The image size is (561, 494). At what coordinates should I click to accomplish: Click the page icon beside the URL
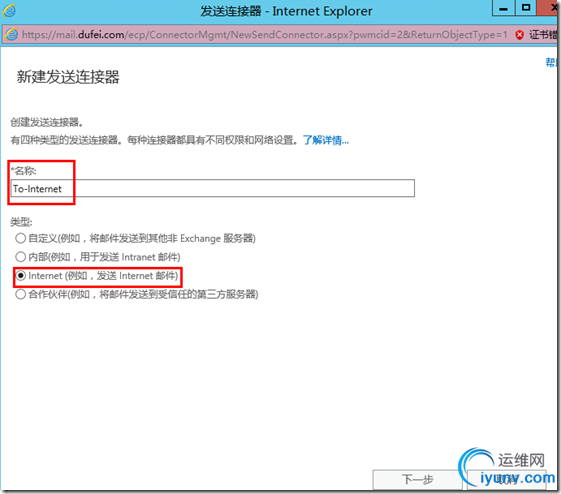11,34
